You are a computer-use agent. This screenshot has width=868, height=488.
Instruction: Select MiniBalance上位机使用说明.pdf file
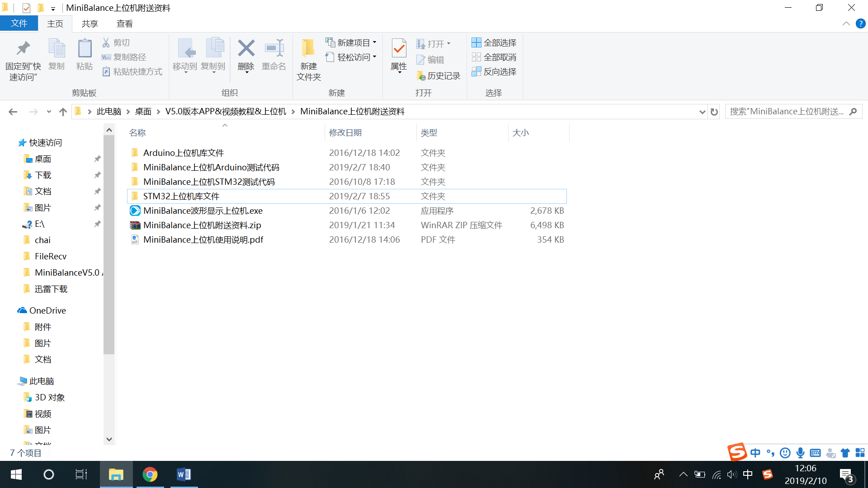(x=347, y=239)
